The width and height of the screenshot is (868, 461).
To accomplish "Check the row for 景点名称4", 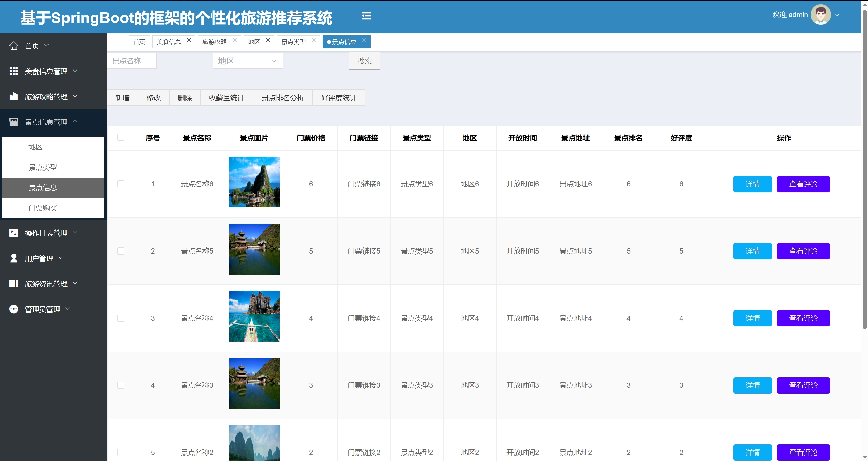I will click(x=121, y=318).
